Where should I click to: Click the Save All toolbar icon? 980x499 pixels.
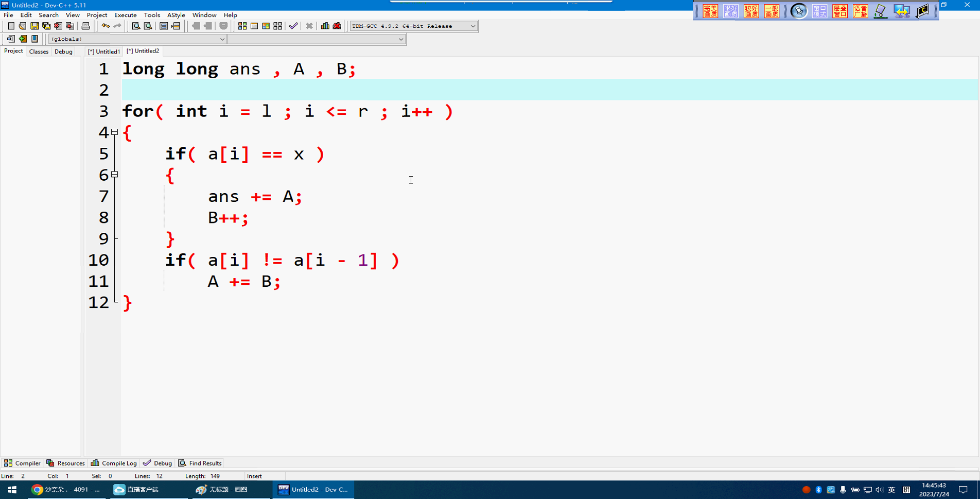(x=46, y=26)
